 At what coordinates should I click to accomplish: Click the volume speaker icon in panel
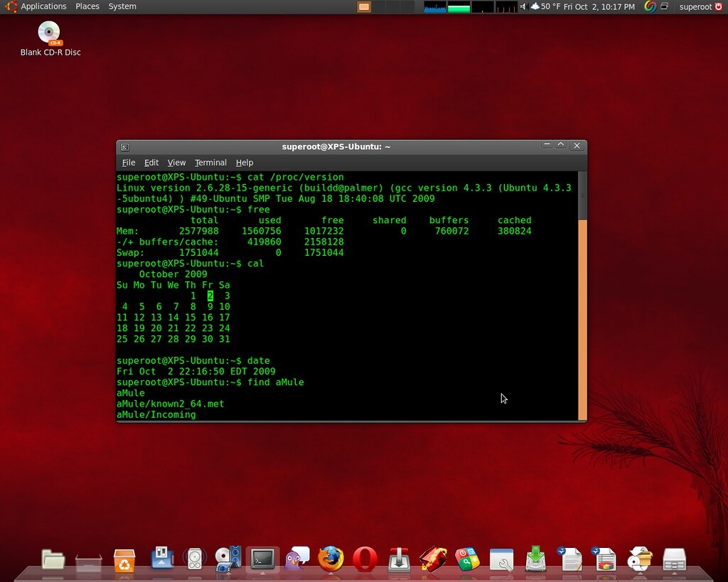pos(523,6)
